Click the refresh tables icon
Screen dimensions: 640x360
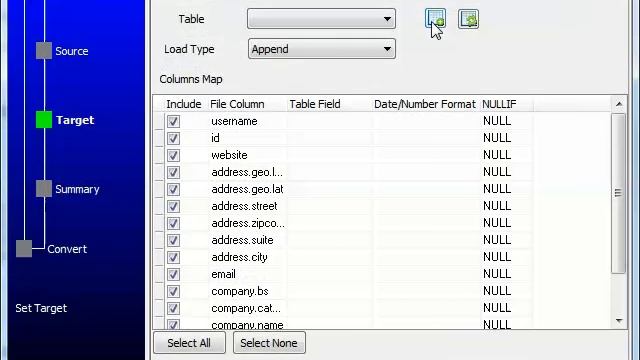click(x=468, y=19)
